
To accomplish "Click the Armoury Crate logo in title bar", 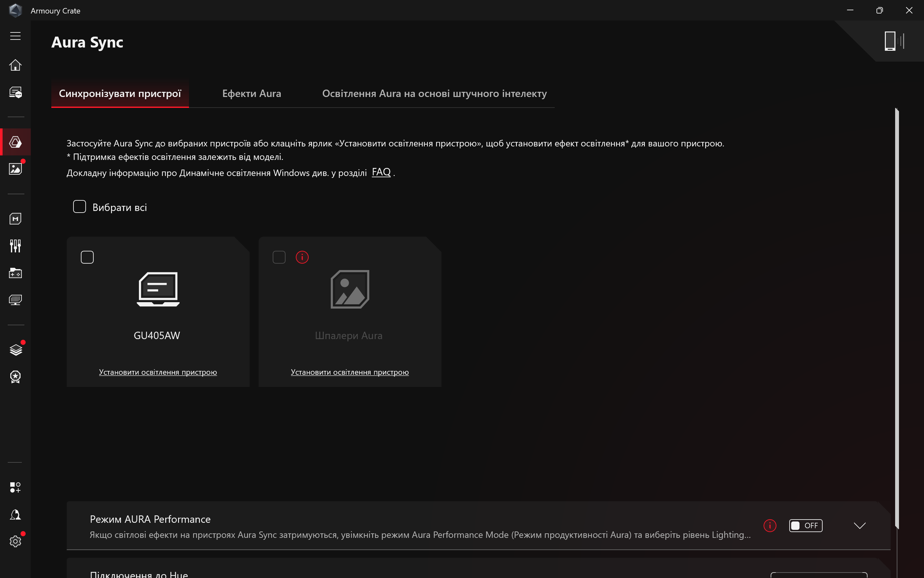I will point(15,10).
